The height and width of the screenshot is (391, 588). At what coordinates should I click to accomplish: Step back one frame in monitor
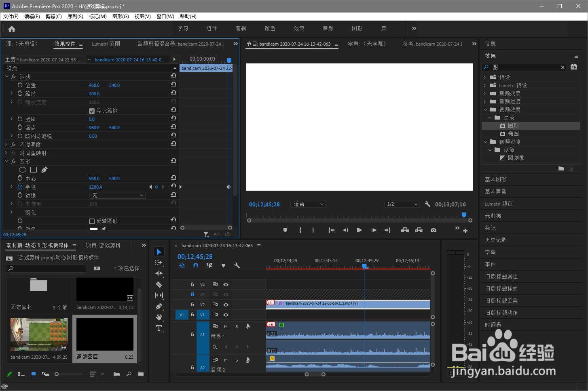pos(345,230)
